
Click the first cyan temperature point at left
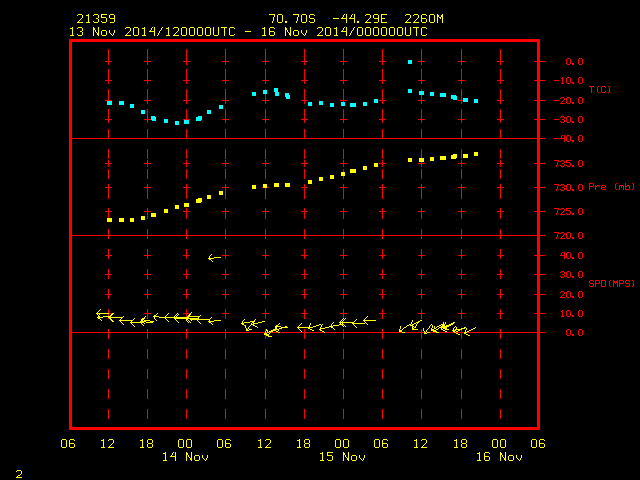pyautogui.click(x=109, y=103)
